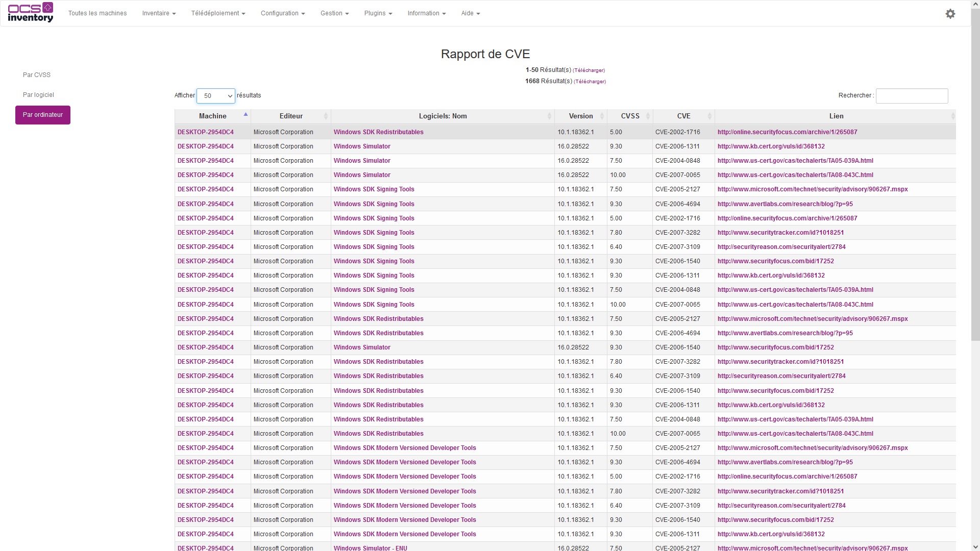Image resolution: width=980 pixels, height=551 pixels.
Task: Switch to the Par logiciel view
Action: (38, 95)
